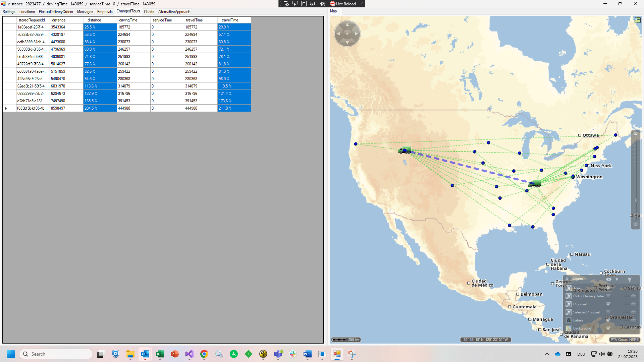Viewport: 644px width, 362px height.
Task: Open Live Visual Tree debug icon
Action: click(286, 4)
